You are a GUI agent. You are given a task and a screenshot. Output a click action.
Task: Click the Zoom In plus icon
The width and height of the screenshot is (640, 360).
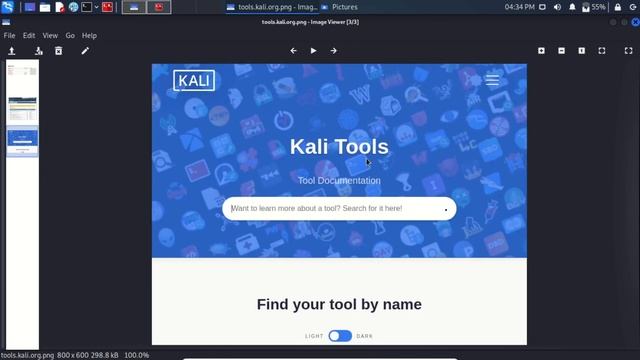point(541,51)
